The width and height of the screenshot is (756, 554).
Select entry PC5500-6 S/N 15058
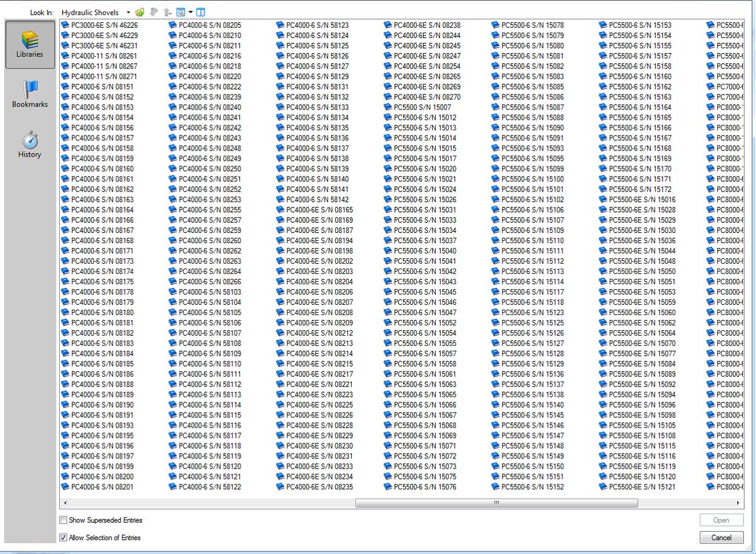click(421, 364)
